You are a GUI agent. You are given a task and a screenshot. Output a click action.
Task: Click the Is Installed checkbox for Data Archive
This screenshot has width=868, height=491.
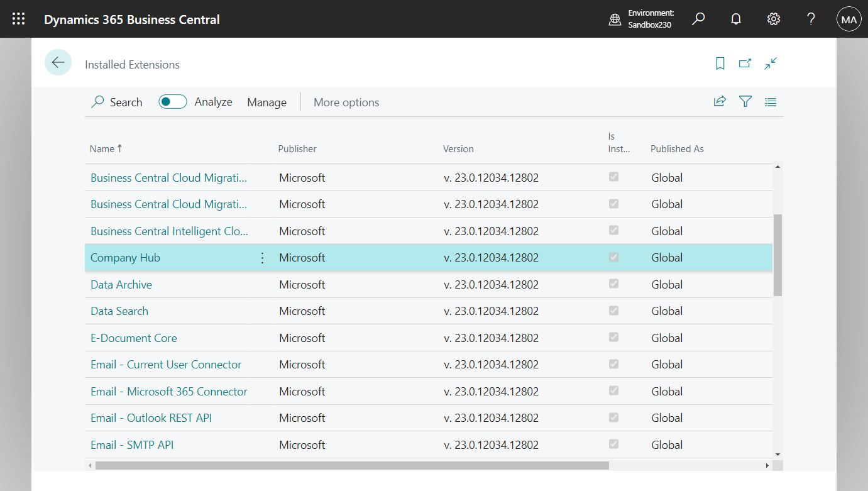pyautogui.click(x=613, y=284)
